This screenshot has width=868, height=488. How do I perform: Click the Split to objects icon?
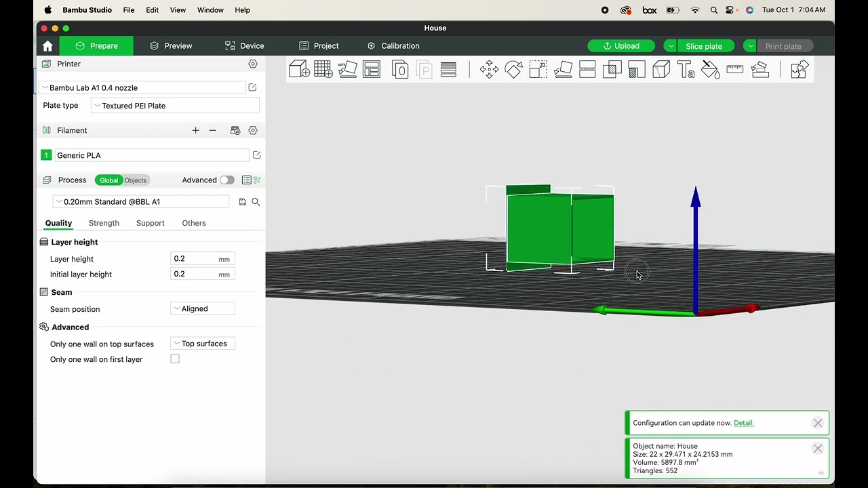pos(400,70)
